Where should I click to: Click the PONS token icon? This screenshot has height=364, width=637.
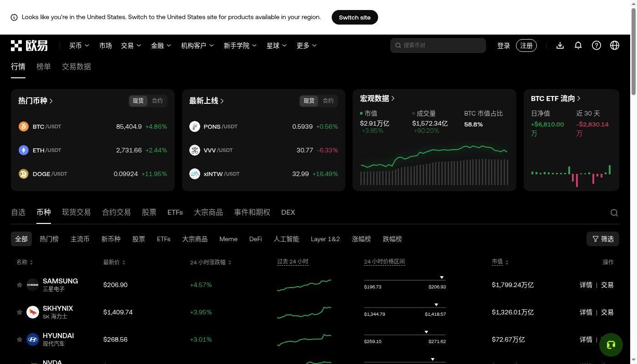click(x=195, y=126)
